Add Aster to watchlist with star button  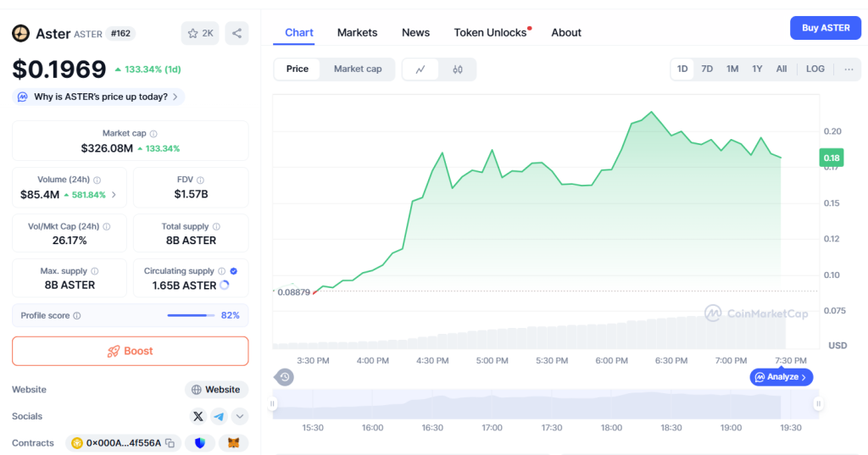pos(200,33)
